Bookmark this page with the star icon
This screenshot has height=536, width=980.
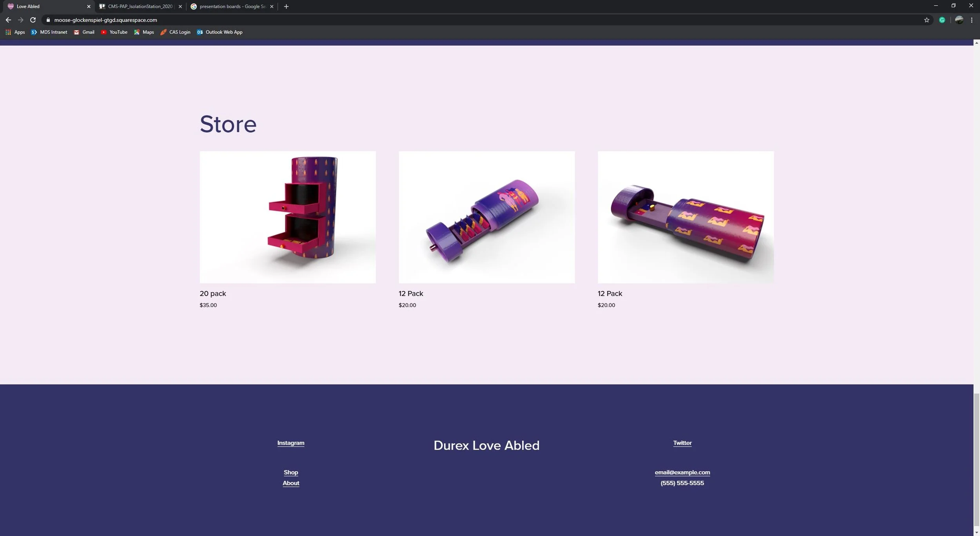pyautogui.click(x=927, y=20)
